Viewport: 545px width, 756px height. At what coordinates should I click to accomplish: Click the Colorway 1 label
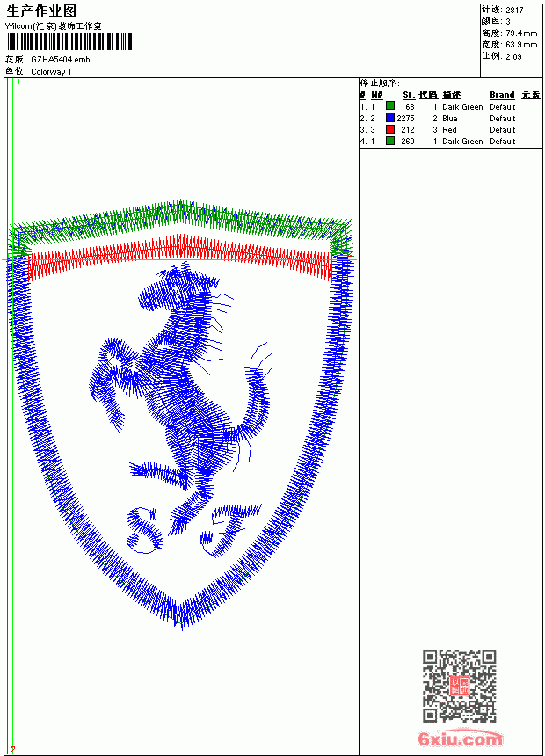[51, 72]
